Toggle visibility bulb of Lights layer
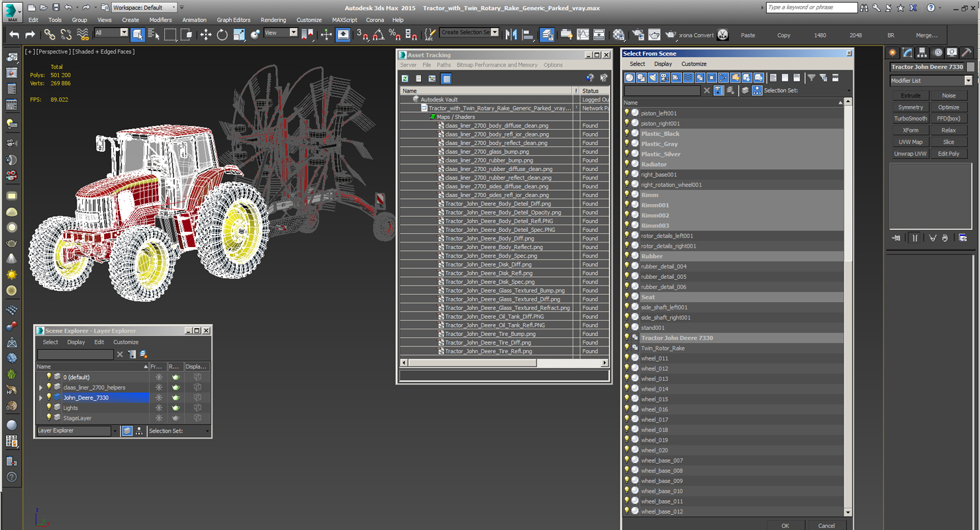The width and height of the screenshot is (980, 530). [x=48, y=407]
